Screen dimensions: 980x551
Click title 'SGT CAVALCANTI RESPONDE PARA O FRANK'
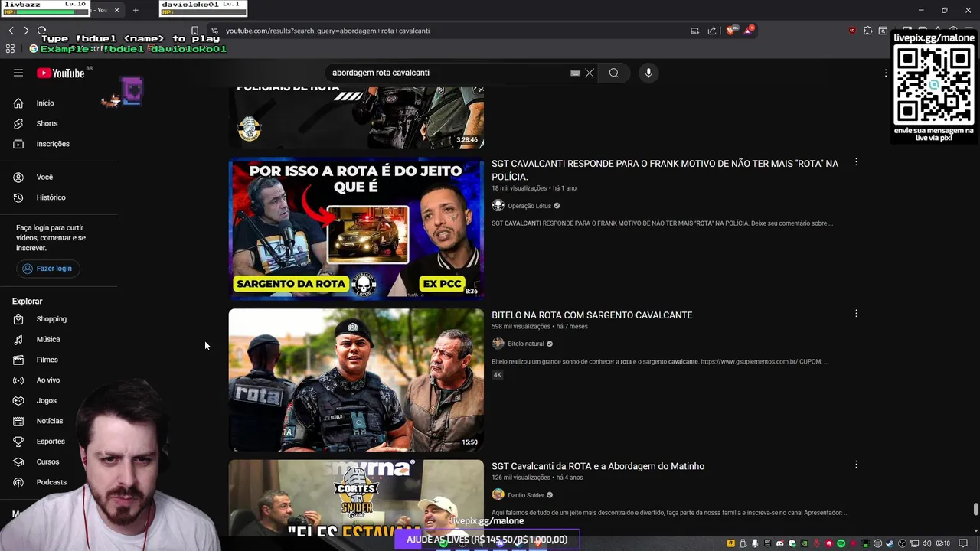point(665,170)
